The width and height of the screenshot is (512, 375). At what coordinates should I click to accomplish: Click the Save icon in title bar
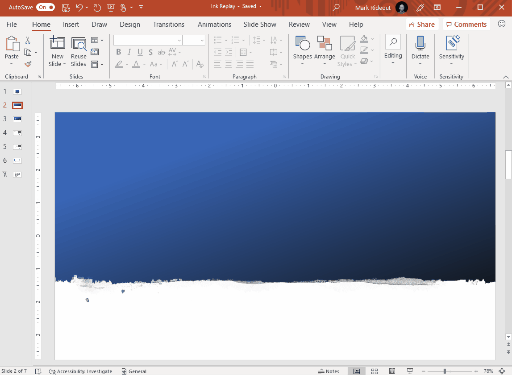(66, 7)
